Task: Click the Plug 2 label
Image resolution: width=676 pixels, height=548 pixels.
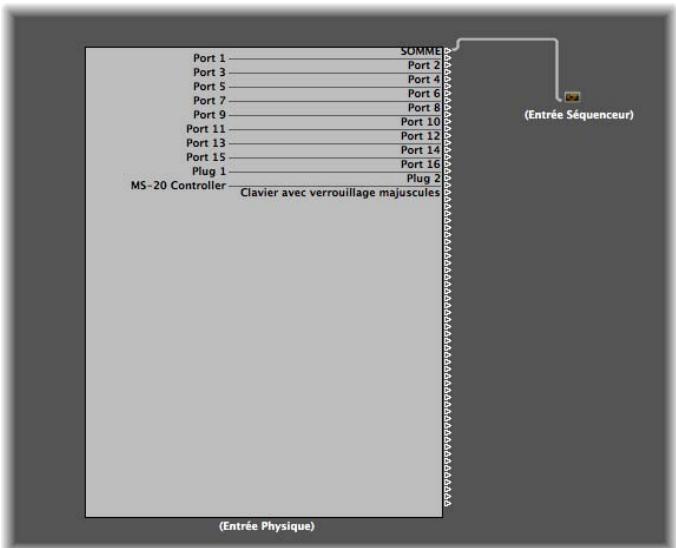Action: tap(423, 178)
